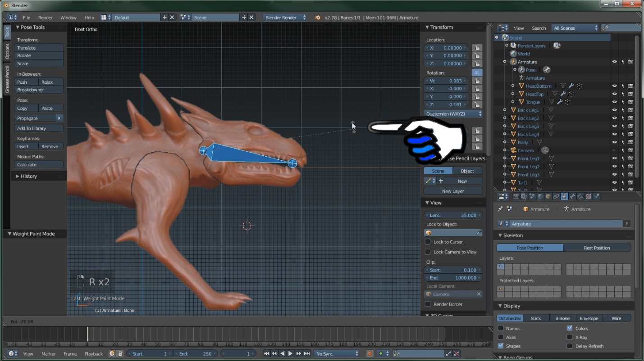Open the Render menu
Screen dimensions: 644x361
click(x=45, y=18)
